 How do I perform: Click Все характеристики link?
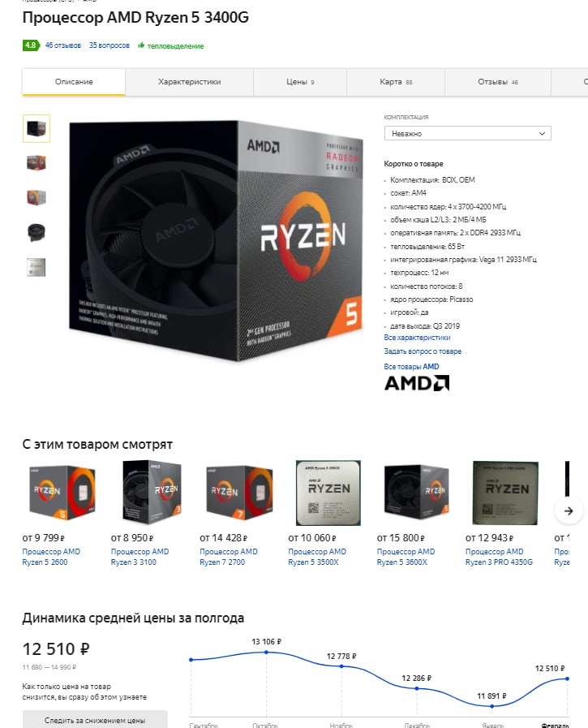[x=417, y=338]
